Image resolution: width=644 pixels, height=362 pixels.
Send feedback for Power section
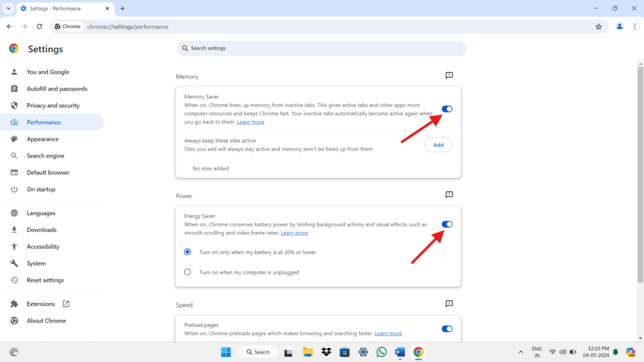(449, 195)
